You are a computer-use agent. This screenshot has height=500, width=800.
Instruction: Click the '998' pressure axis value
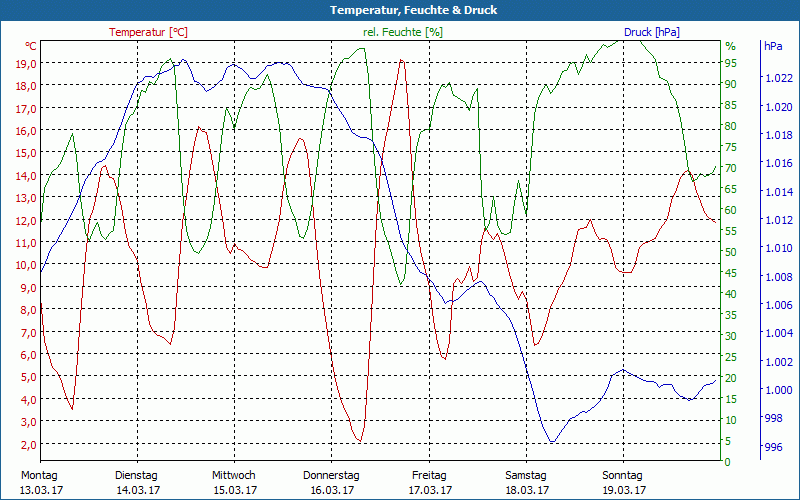coord(773,418)
